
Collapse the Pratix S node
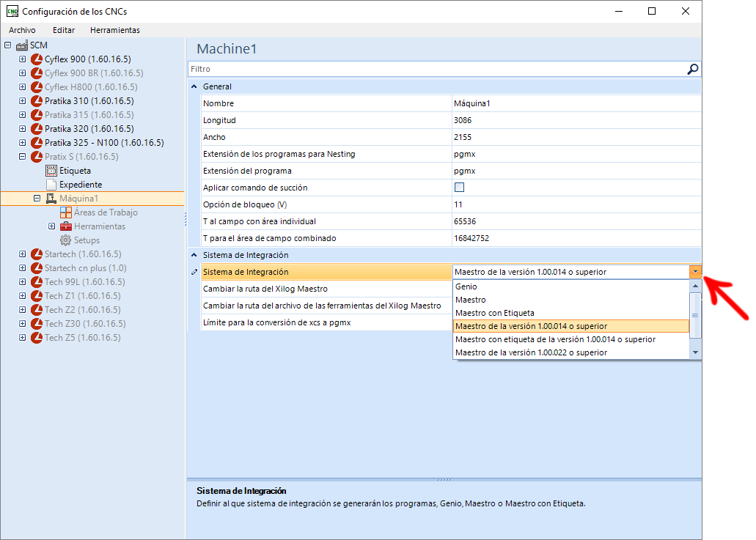(22, 157)
